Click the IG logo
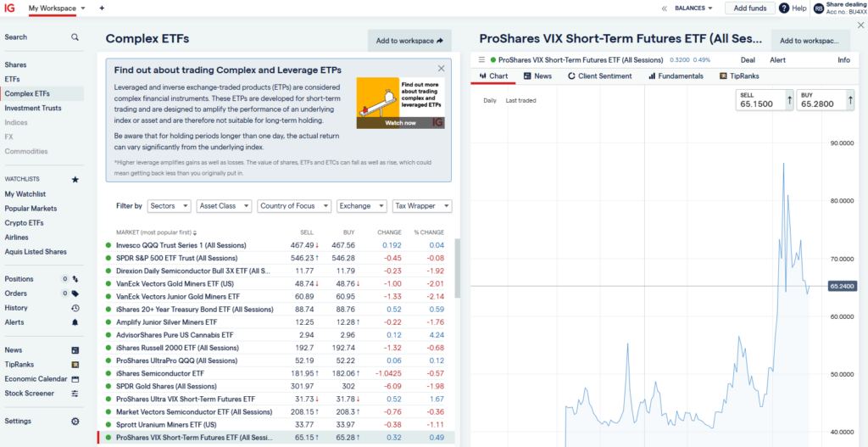Image resolution: width=868 pixels, height=447 pixels. (9, 8)
